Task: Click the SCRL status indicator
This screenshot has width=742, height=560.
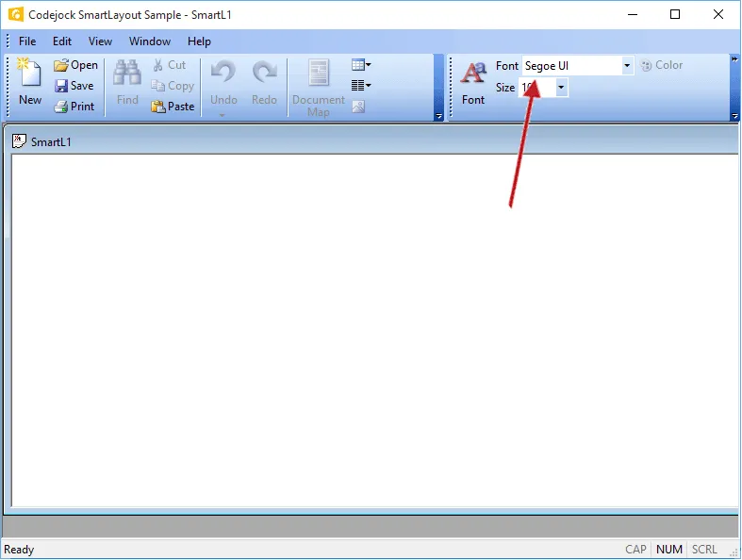Action: (x=704, y=549)
